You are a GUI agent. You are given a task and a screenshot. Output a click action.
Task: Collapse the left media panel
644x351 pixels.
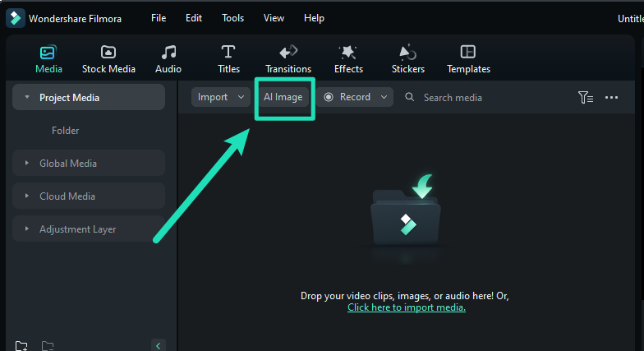point(158,345)
